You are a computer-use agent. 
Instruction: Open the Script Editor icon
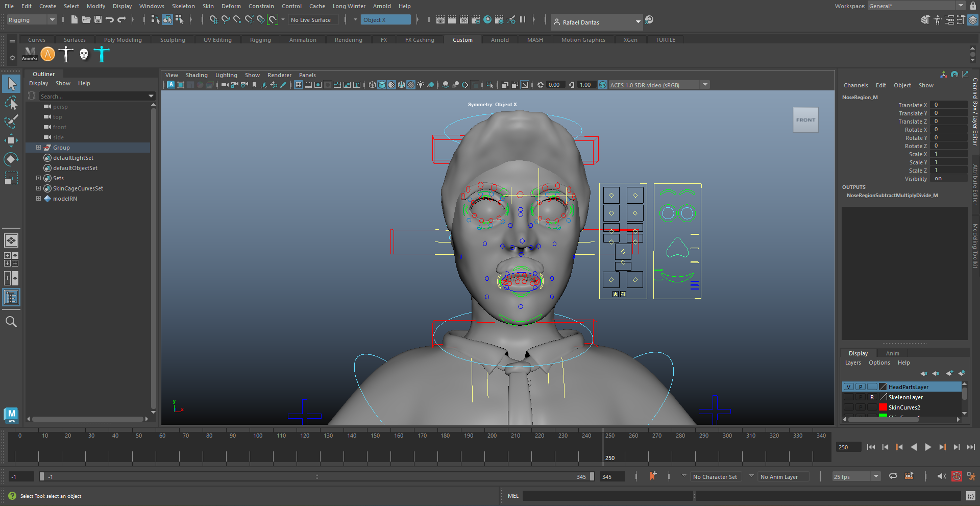971,496
